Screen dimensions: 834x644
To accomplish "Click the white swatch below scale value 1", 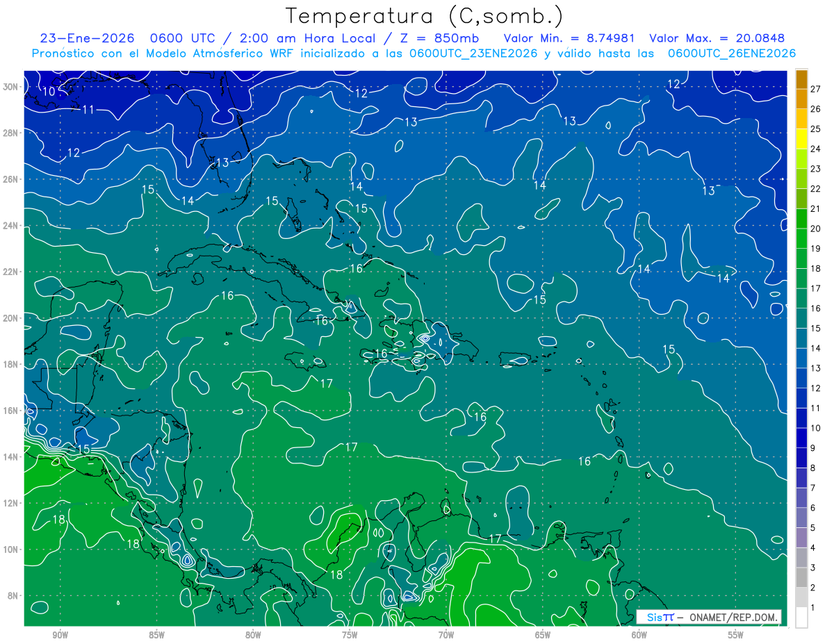I will [801, 618].
